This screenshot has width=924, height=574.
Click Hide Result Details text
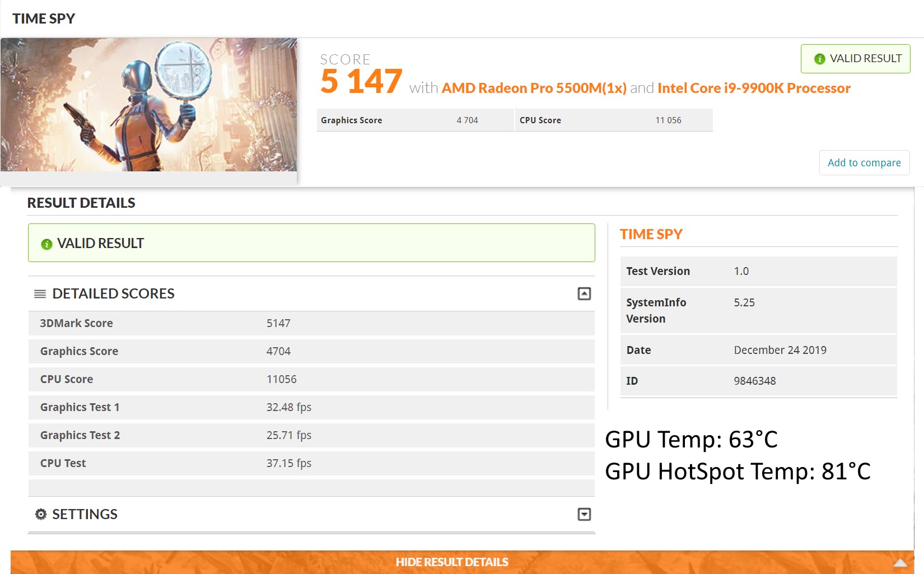pos(451,562)
